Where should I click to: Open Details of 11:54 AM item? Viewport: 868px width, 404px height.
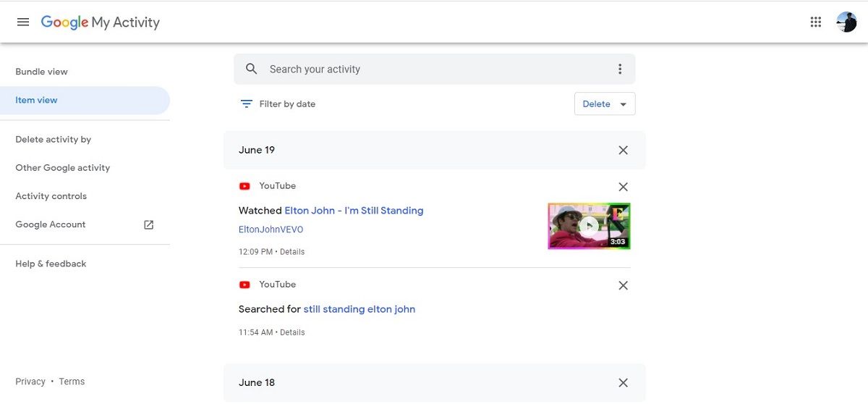292,332
